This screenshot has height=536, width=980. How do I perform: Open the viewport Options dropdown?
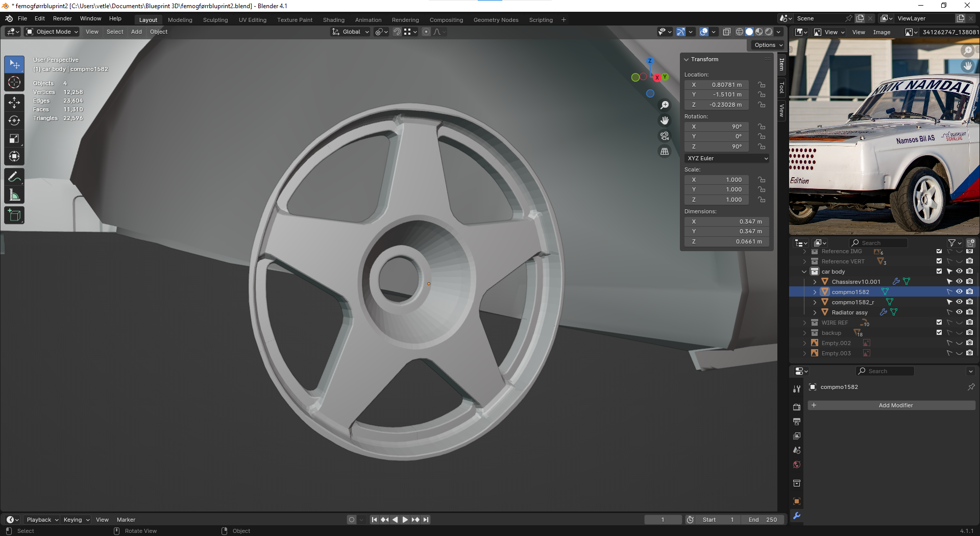(768, 45)
